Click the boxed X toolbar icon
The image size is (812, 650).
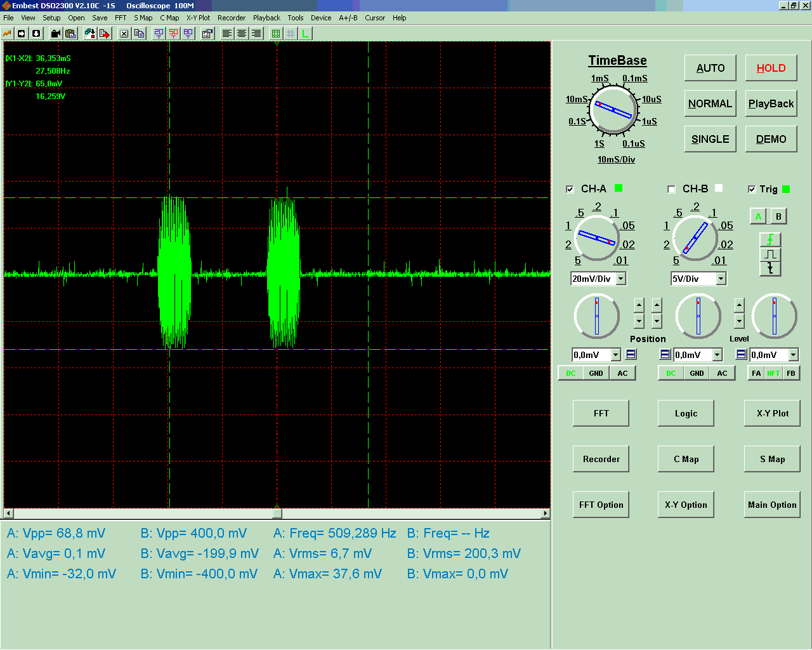(124, 34)
